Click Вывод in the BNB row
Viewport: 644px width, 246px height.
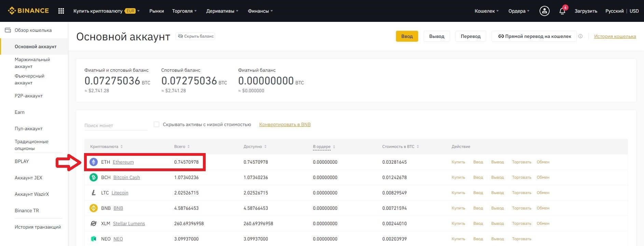(x=497, y=208)
